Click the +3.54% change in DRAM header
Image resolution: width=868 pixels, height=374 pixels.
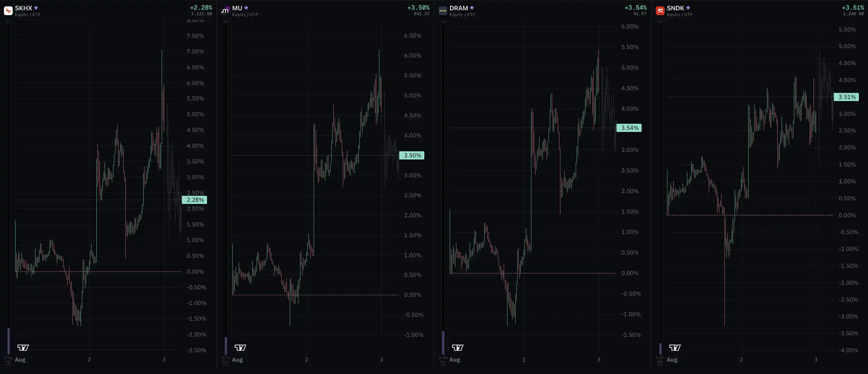tap(636, 8)
